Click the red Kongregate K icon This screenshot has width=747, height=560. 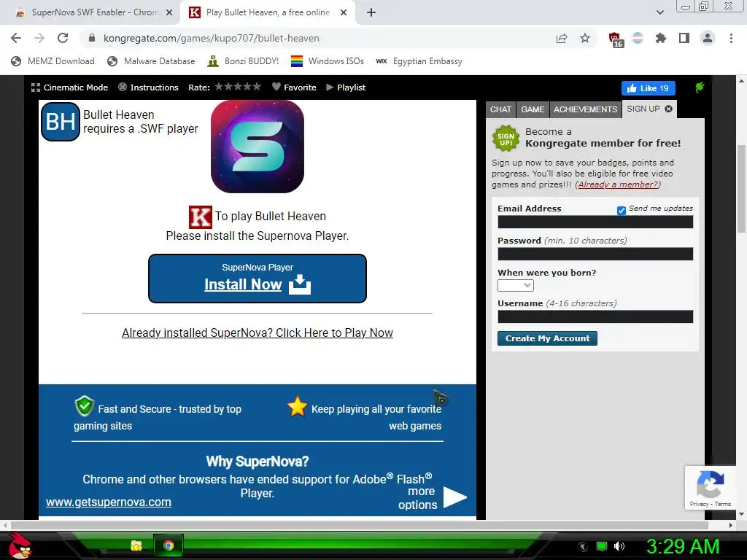pos(200,217)
